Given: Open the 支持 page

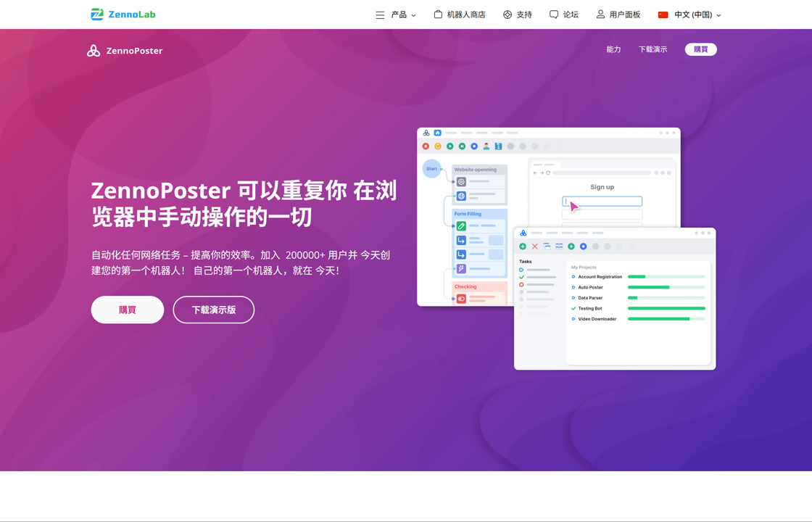Looking at the screenshot, I should pyautogui.click(x=524, y=14).
